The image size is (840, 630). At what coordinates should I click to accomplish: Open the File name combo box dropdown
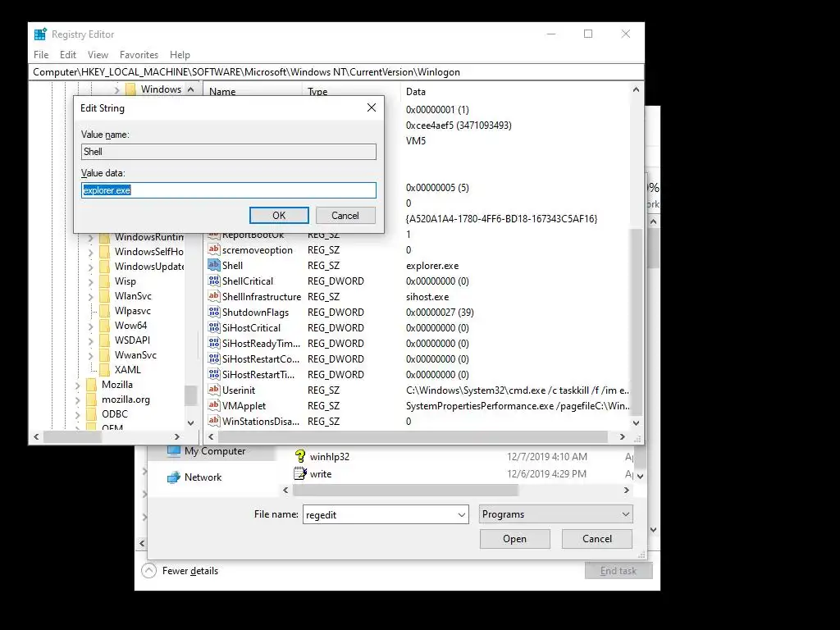pos(461,515)
